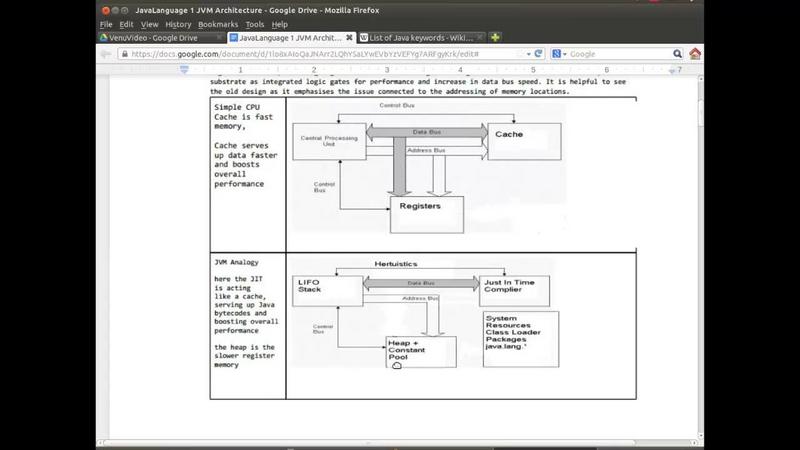Open the Edit menu
Image resolution: width=800 pixels, height=450 pixels.
click(x=126, y=24)
